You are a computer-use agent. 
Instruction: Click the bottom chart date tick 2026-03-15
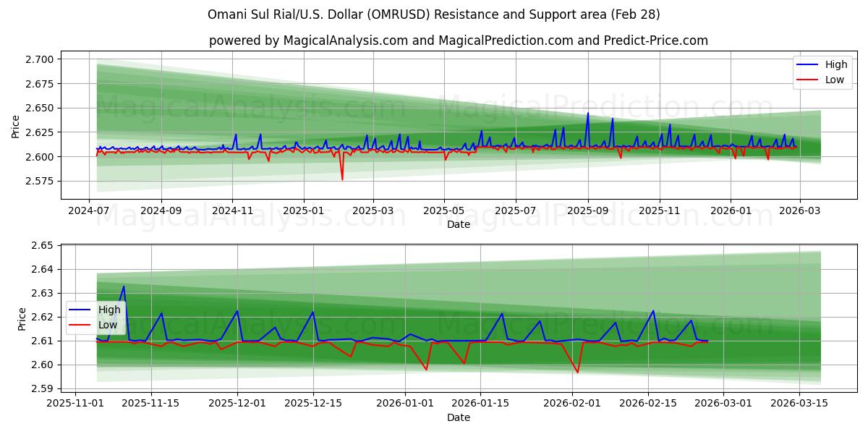click(799, 404)
